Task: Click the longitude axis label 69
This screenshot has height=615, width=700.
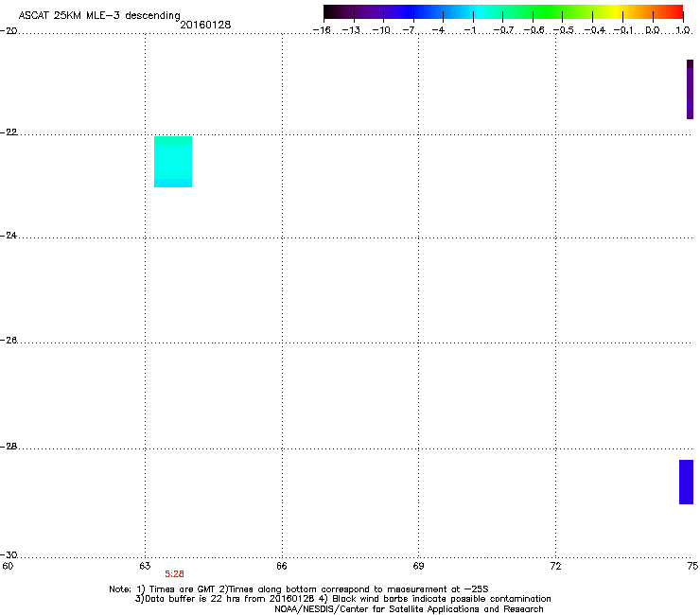Action: click(x=418, y=567)
